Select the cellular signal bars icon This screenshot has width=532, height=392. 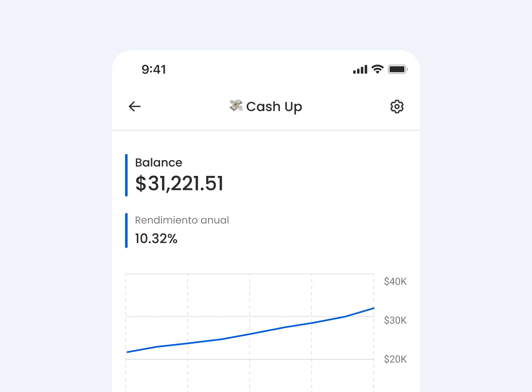[x=359, y=69]
